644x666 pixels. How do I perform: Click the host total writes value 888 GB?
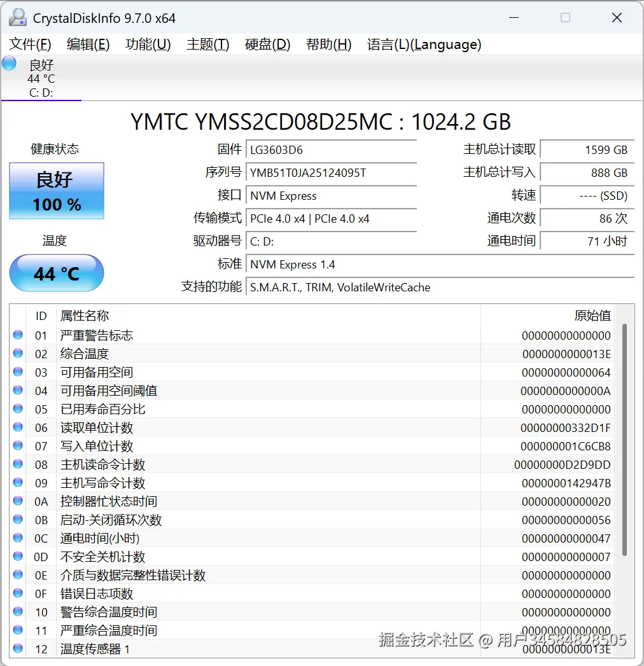tap(587, 173)
